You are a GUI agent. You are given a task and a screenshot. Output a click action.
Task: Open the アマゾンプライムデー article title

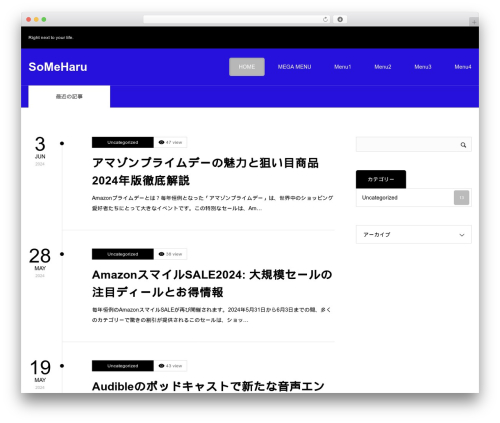click(x=205, y=172)
